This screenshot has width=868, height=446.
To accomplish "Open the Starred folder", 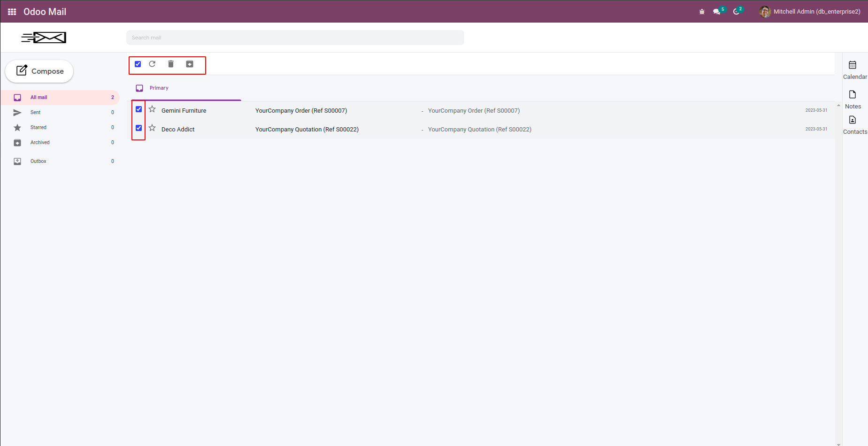I will click(60, 128).
